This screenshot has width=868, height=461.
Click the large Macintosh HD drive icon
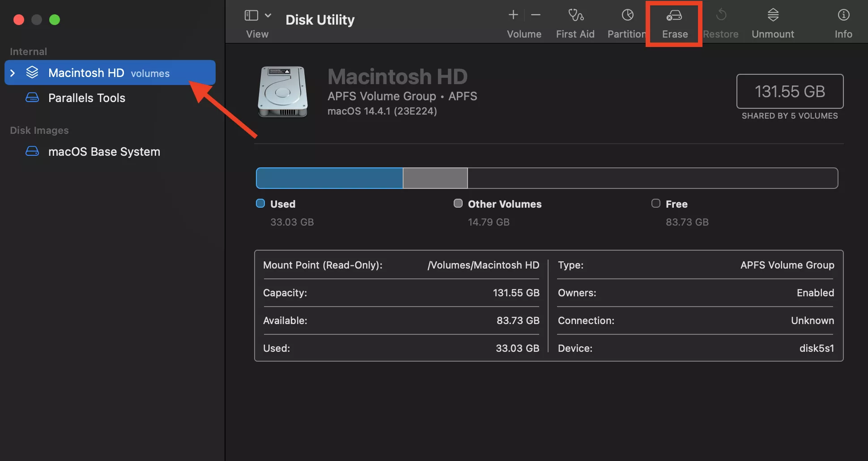pos(283,92)
